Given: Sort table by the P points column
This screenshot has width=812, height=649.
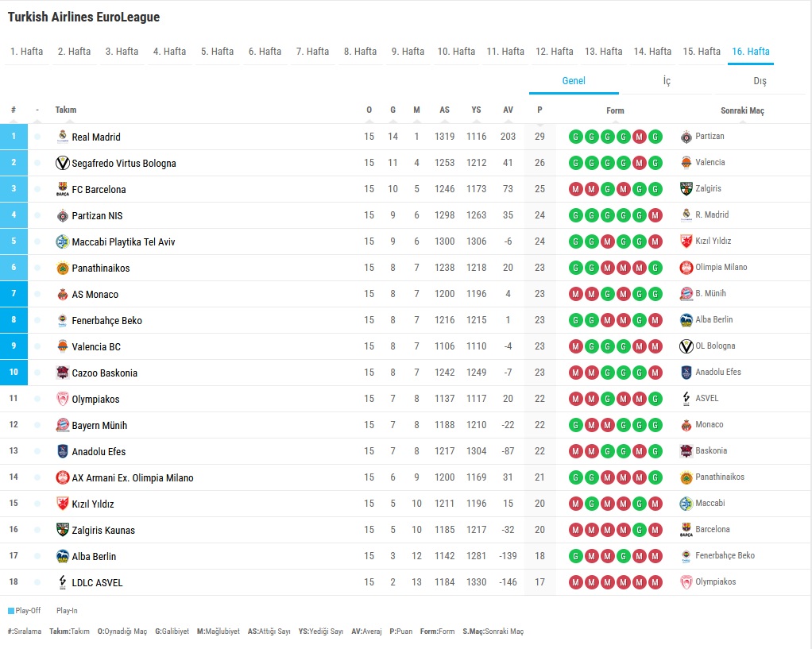Looking at the screenshot, I should [x=539, y=110].
